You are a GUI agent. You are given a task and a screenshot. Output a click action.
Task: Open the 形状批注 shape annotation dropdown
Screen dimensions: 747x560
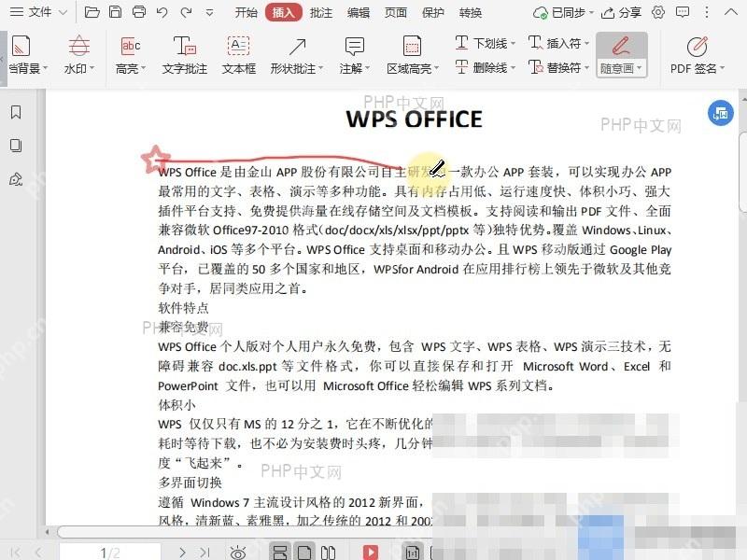[296, 55]
